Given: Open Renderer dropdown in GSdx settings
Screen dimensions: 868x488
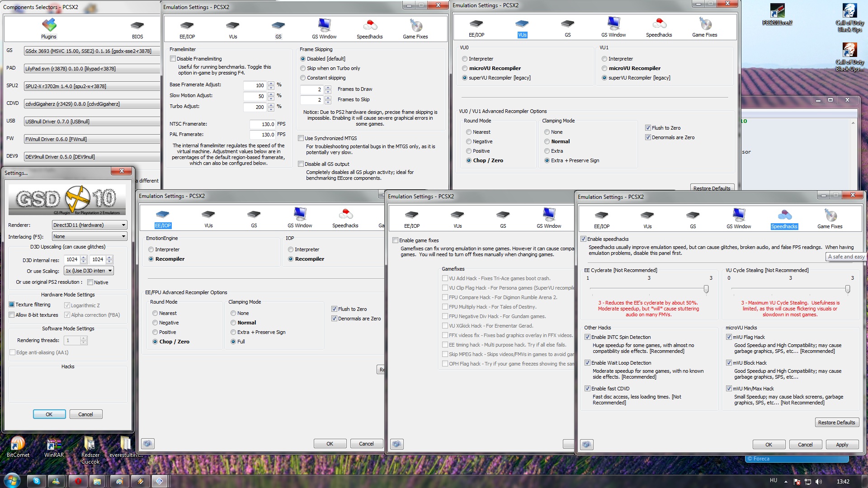Looking at the screenshot, I should [90, 225].
